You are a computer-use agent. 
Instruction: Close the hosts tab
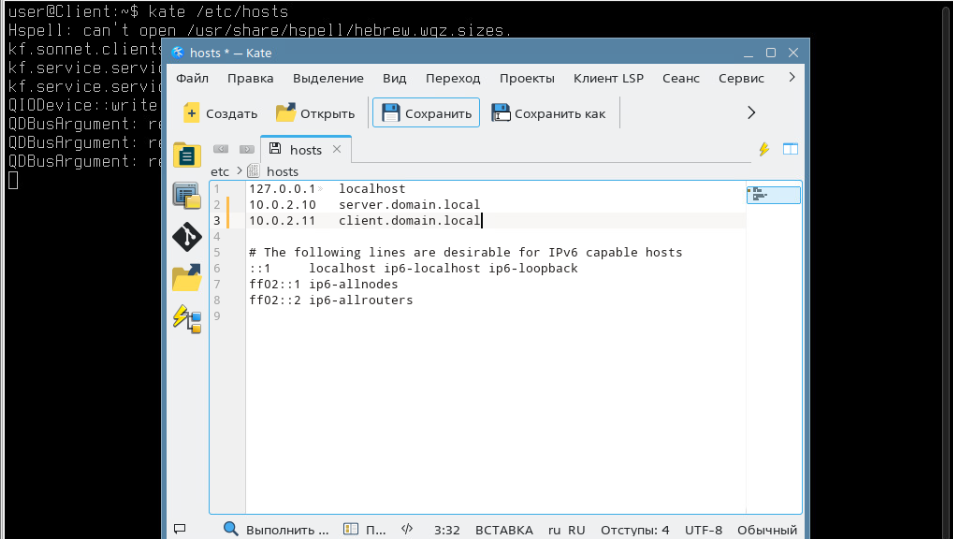(x=337, y=149)
